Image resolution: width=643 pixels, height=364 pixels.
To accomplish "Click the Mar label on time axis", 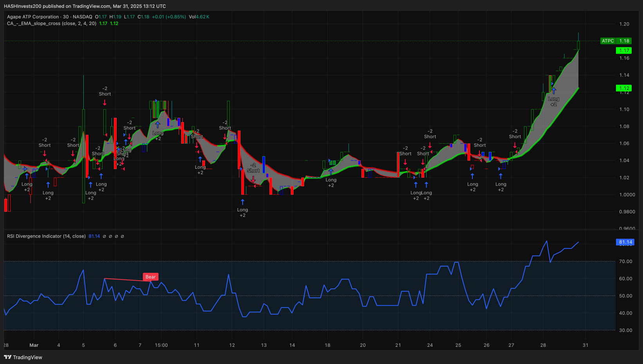I will (34, 345).
